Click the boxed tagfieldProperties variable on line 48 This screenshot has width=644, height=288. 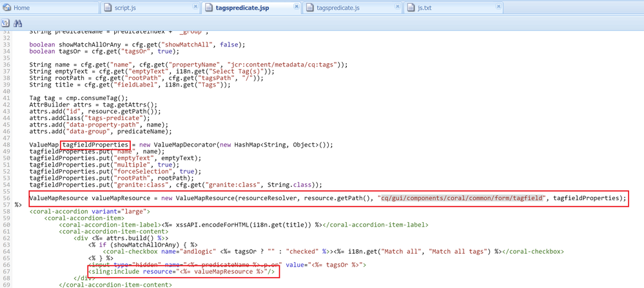pos(95,145)
